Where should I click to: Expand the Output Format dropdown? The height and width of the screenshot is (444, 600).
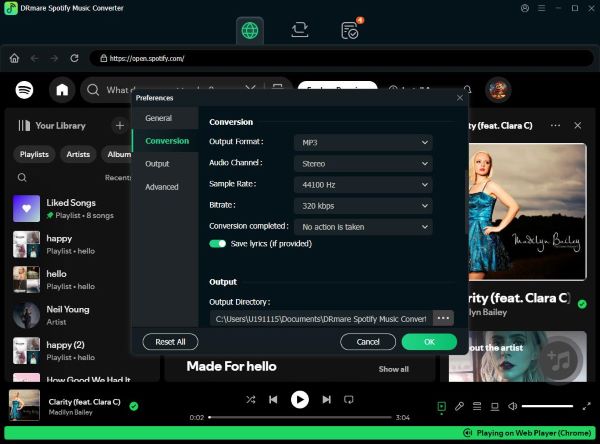tap(363, 142)
